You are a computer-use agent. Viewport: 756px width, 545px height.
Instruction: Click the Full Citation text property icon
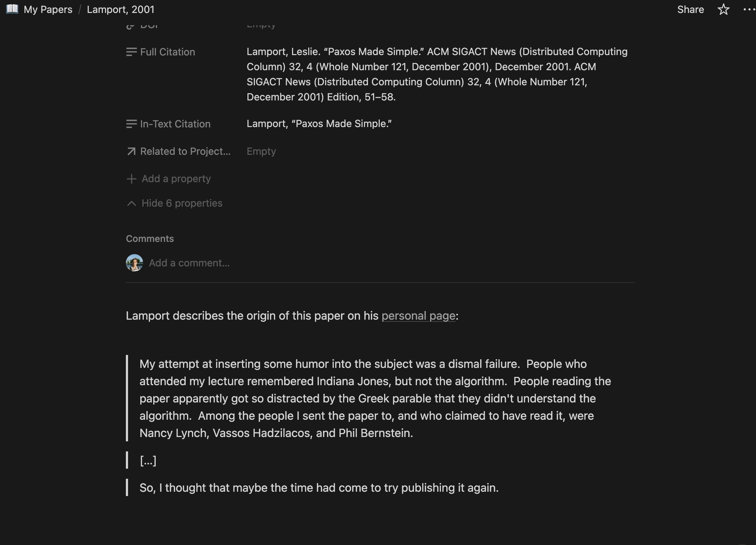click(131, 52)
